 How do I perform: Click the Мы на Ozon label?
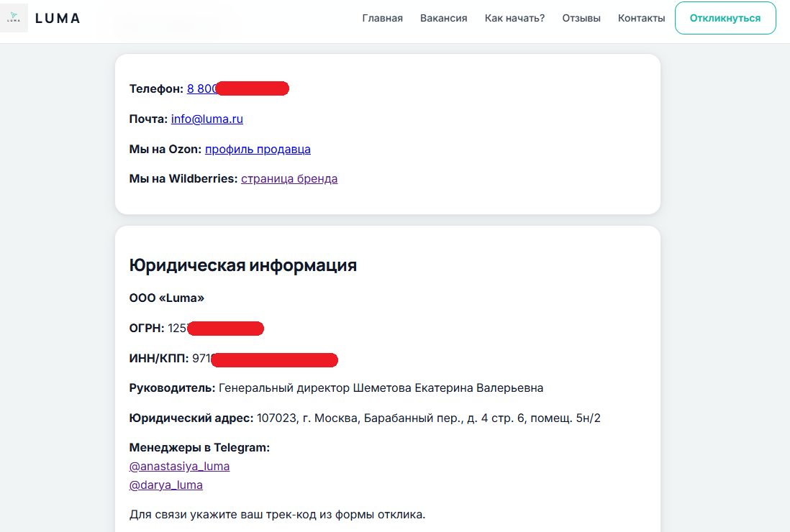tap(165, 149)
